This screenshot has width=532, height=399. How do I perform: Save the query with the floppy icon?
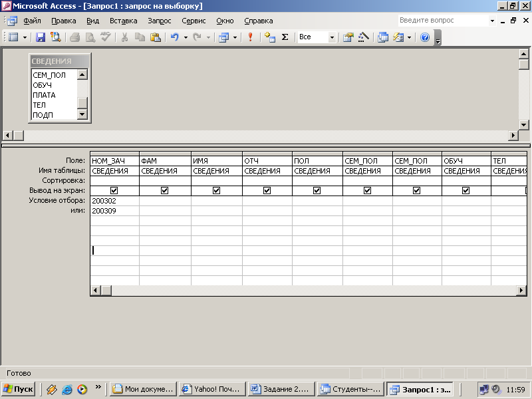41,37
